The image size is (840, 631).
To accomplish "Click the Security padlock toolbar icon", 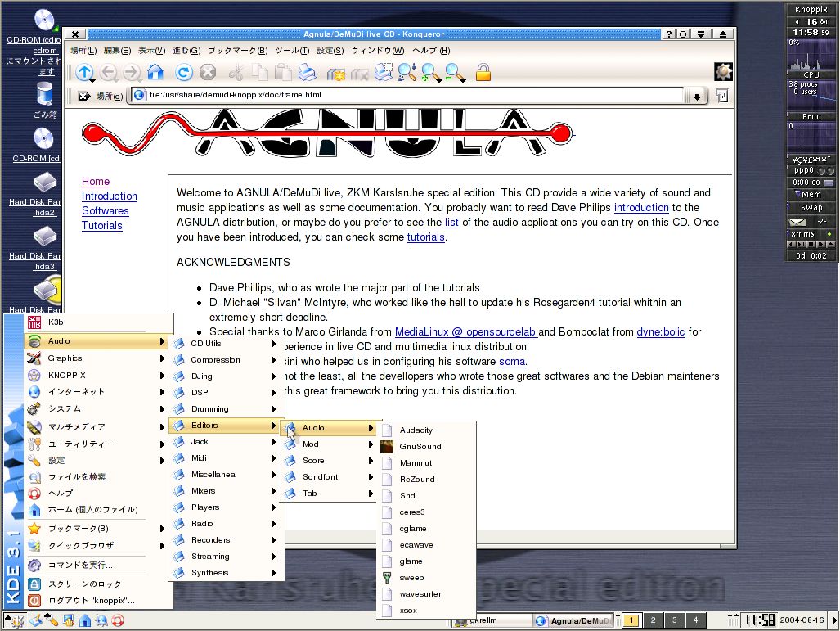I will (x=483, y=72).
